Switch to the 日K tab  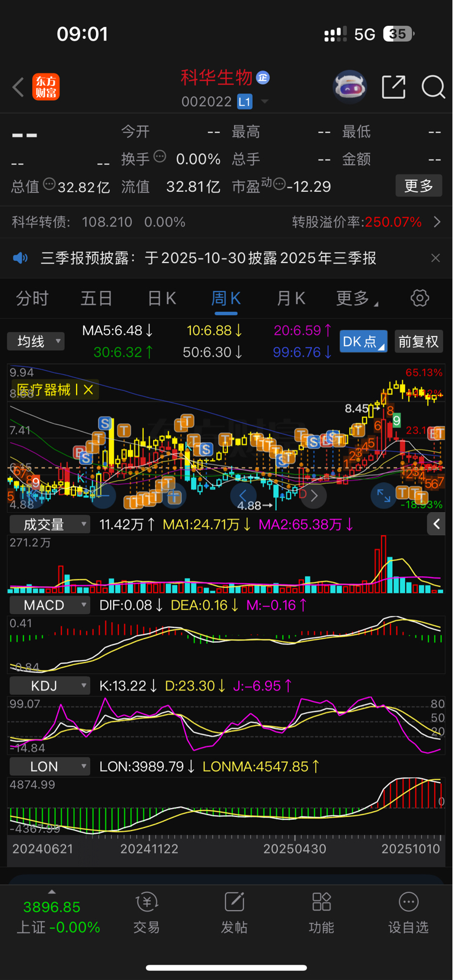[161, 298]
